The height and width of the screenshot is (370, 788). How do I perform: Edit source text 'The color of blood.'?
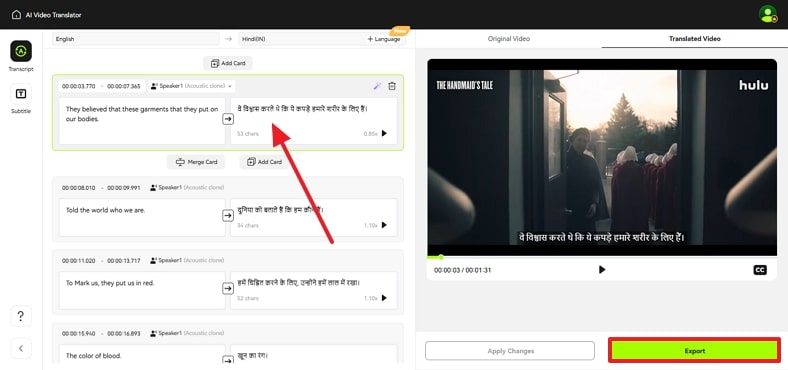coord(142,354)
